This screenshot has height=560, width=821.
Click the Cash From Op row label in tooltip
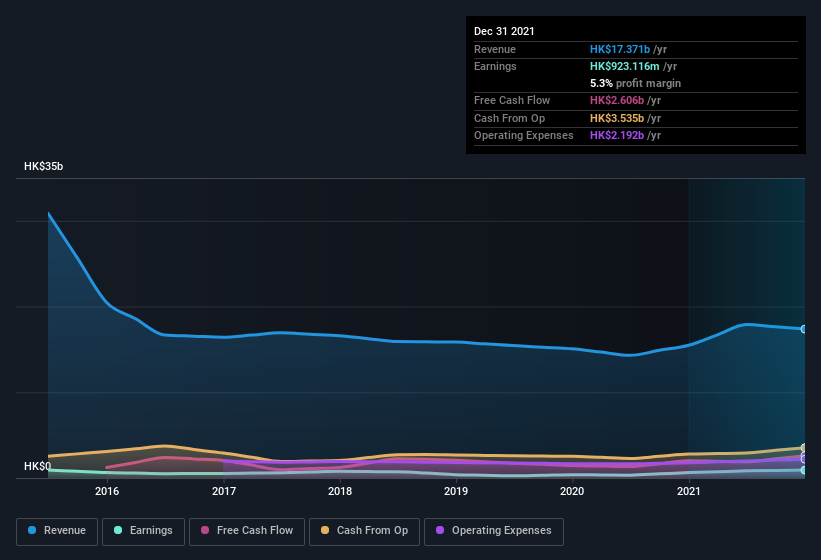(509, 118)
